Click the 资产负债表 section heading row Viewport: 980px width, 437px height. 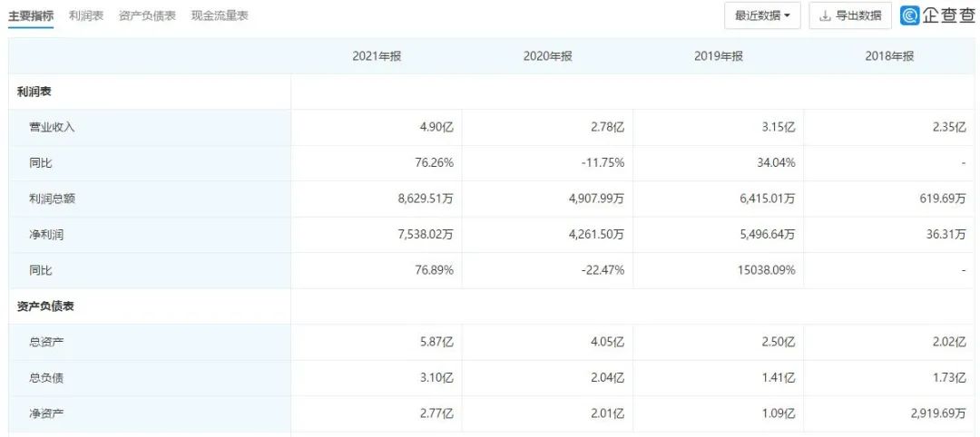pyautogui.click(x=489, y=306)
